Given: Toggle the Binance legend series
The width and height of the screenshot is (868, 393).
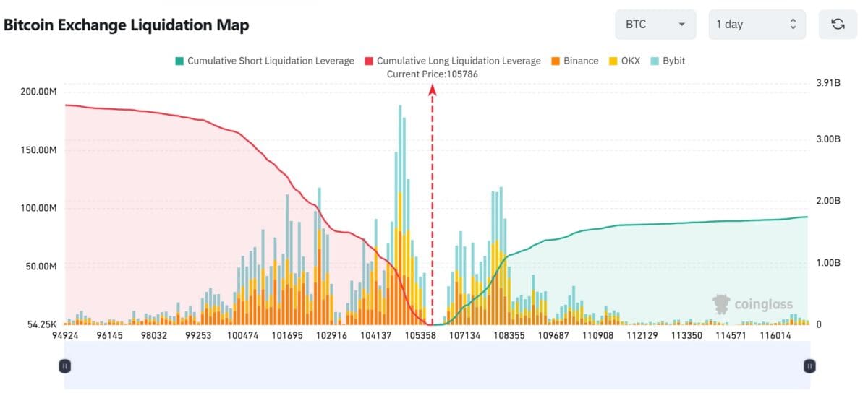Looking at the screenshot, I should click(574, 61).
